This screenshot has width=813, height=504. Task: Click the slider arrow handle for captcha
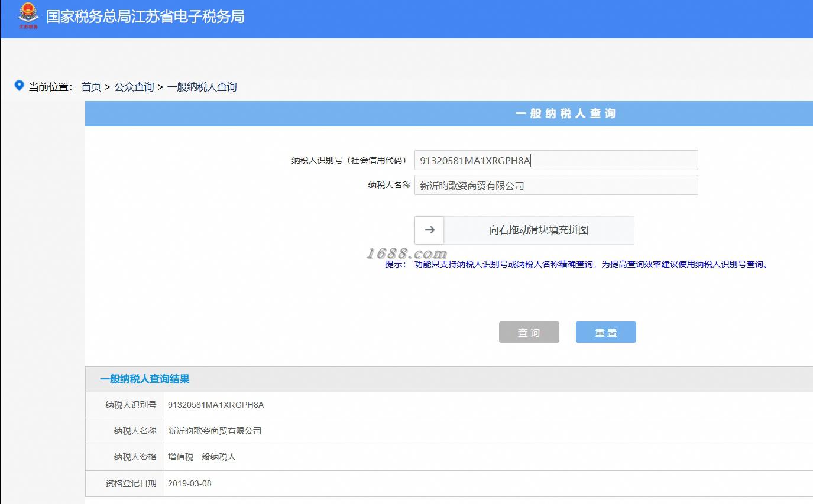[x=430, y=230]
